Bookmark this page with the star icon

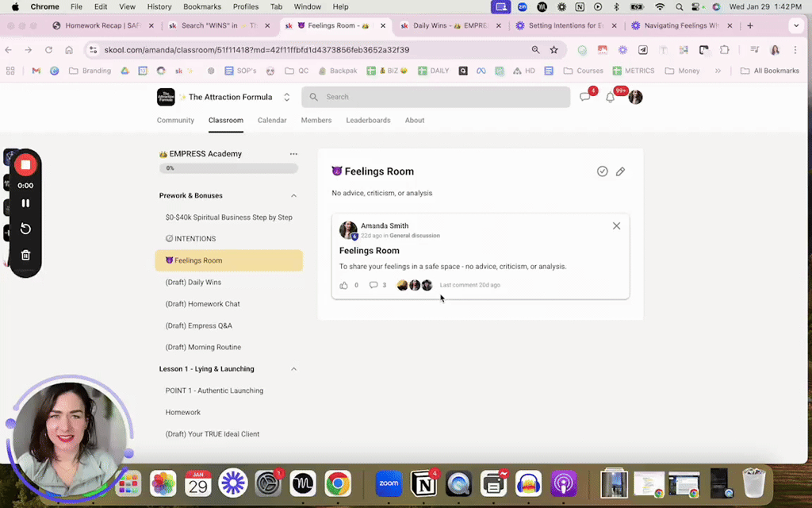pos(554,50)
